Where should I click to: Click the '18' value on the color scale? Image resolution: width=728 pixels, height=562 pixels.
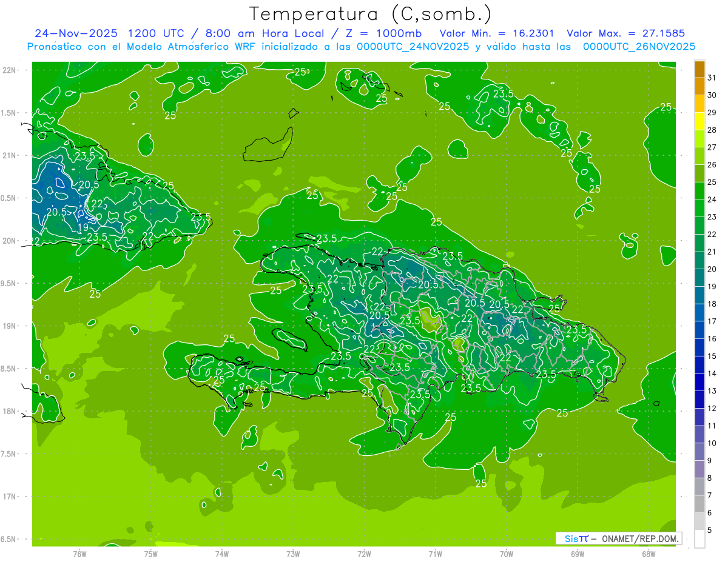712,304
